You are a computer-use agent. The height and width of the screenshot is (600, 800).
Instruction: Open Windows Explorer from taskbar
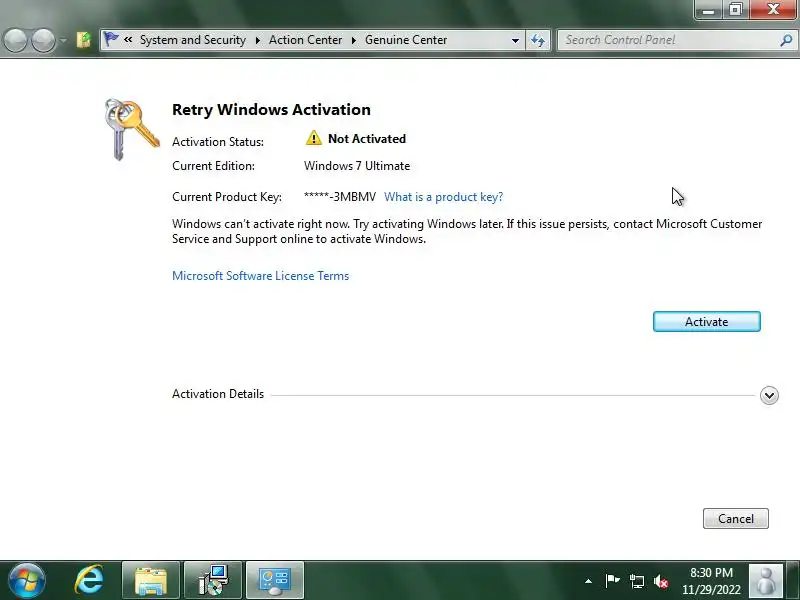pos(151,580)
